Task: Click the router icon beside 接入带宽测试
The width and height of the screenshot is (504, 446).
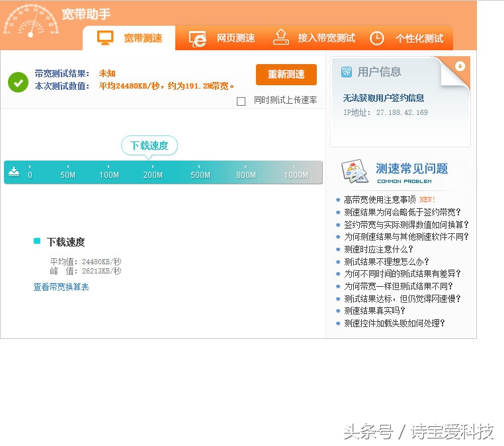Action: pyautogui.click(x=281, y=38)
